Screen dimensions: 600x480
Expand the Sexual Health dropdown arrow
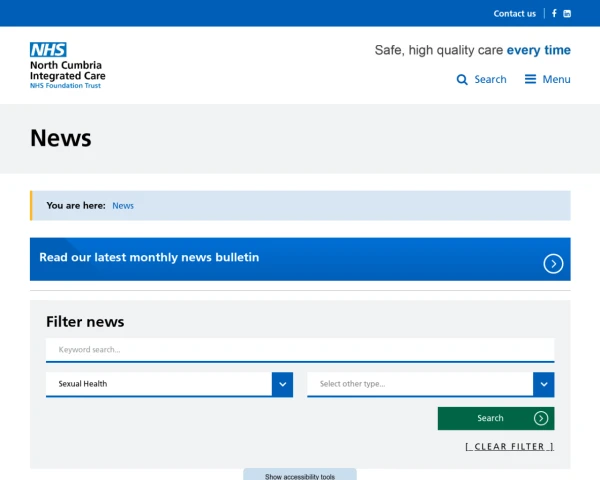coord(282,384)
